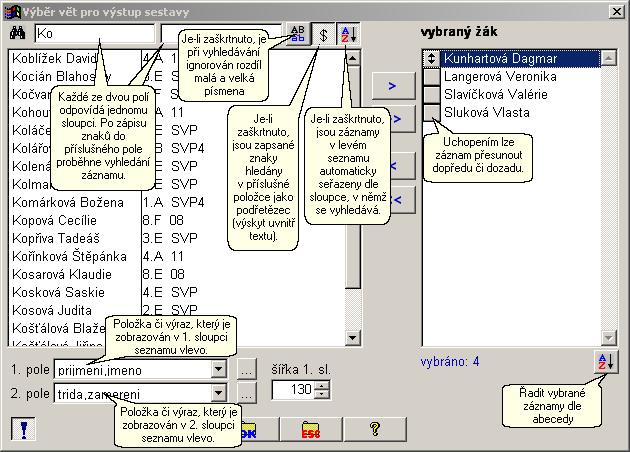
Task: Decrease the column width with the spinner down arrow
Action: (321, 394)
